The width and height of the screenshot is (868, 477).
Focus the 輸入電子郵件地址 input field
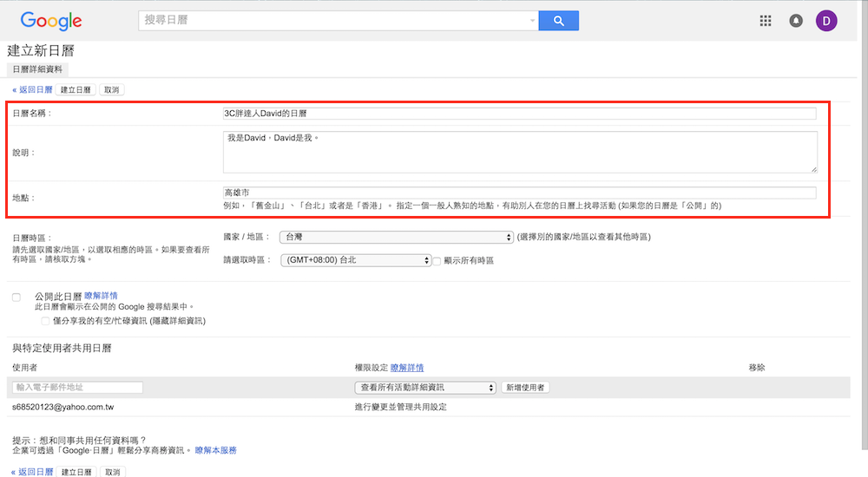pos(77,388)
